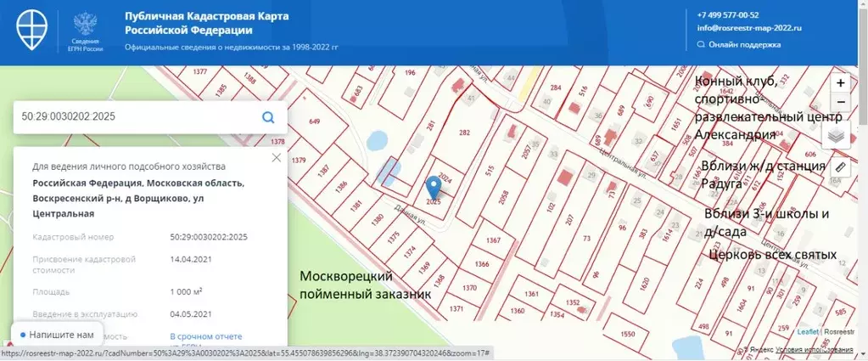Screen dimensions: 868x361
Task: Select parcel 1370 on the map
Action: [x=469, y=288]
